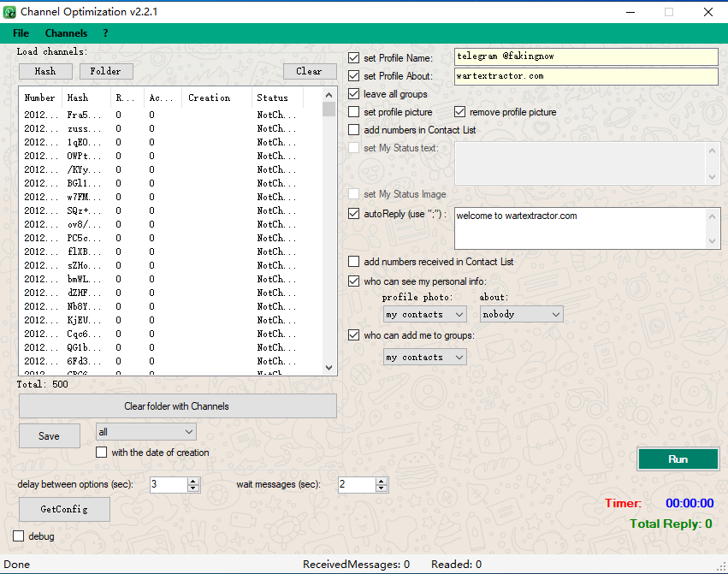Click the GetConfig button
This screenshot has height=574, width=728.
pyautogui.click(x=64, y=509)
